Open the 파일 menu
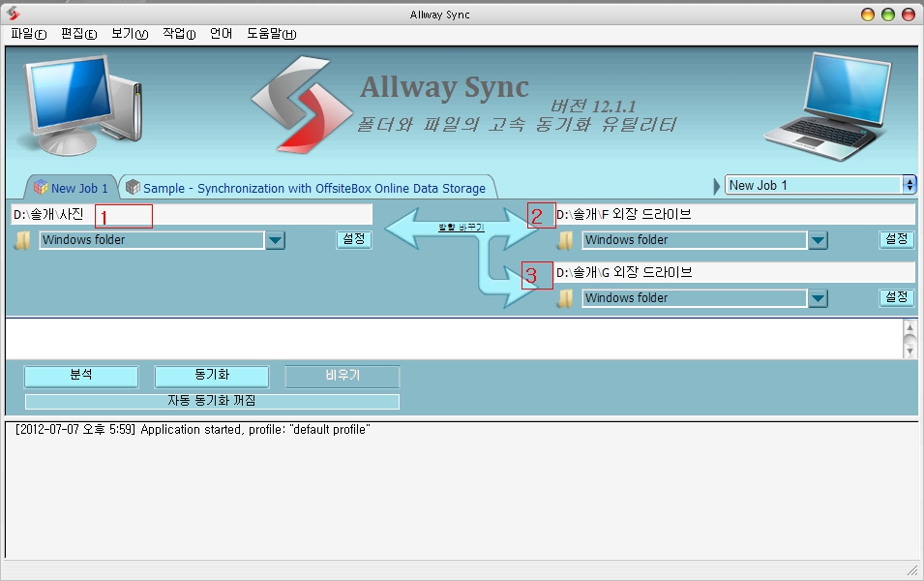Viewport: 924px width, 581px height. pyautogui.click(x=28, y=34)
